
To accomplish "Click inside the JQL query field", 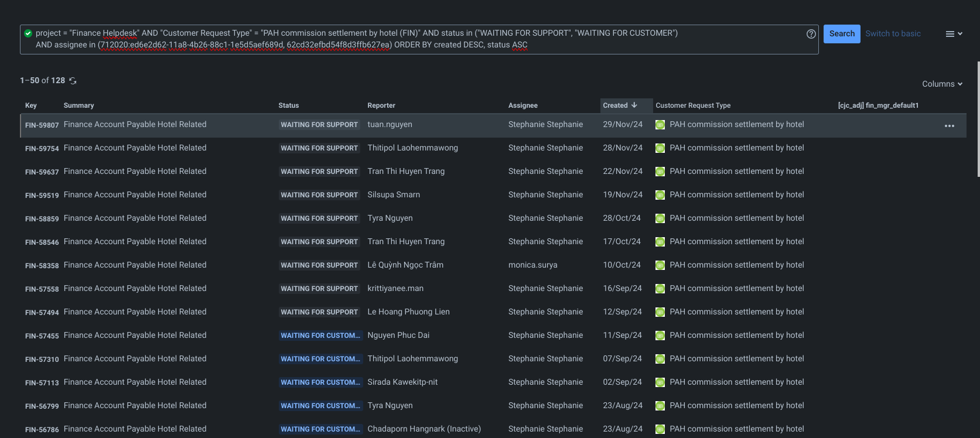I will click(x=419, y=39).
